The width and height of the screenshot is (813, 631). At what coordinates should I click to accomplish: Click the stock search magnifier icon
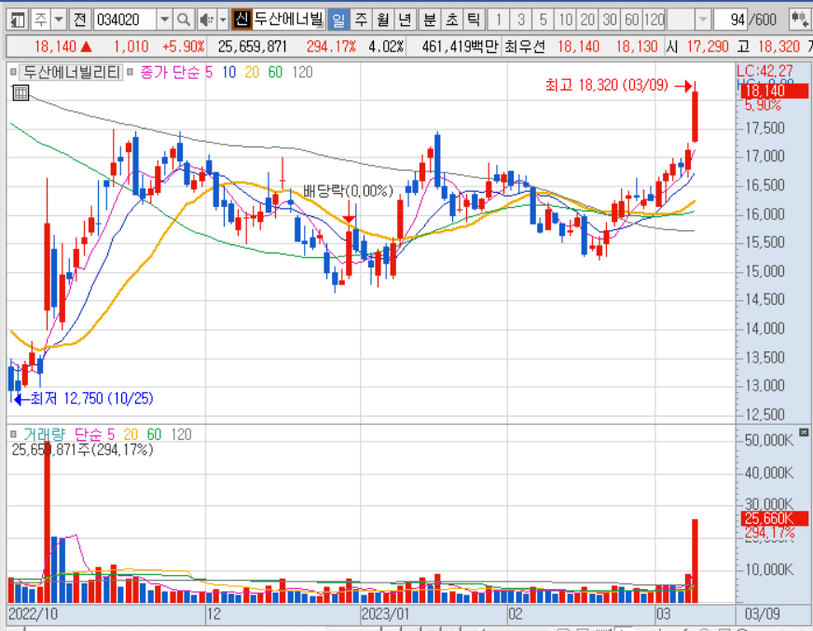pos(183,20)
